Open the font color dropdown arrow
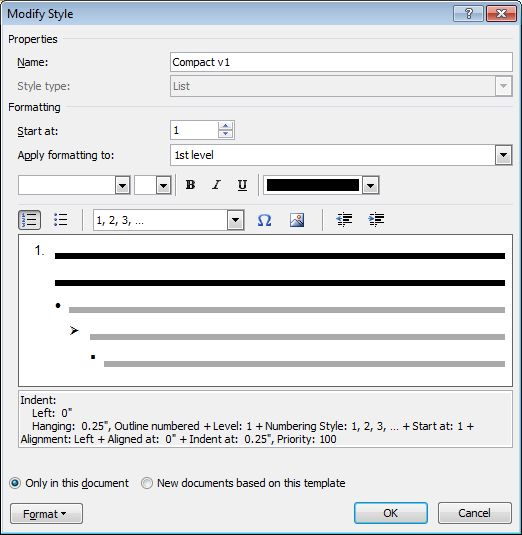The height and width of the screenshot is (535, 522). click(x=371, y=186)
